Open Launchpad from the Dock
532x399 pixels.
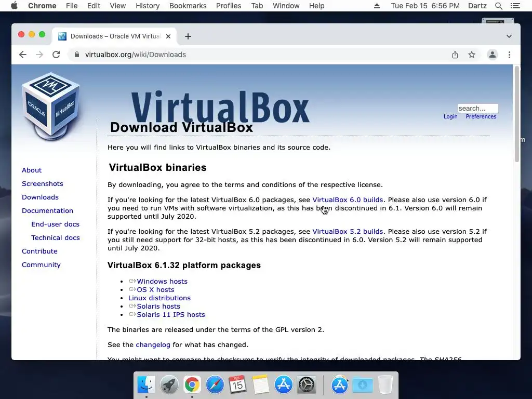tap(169, 384)
